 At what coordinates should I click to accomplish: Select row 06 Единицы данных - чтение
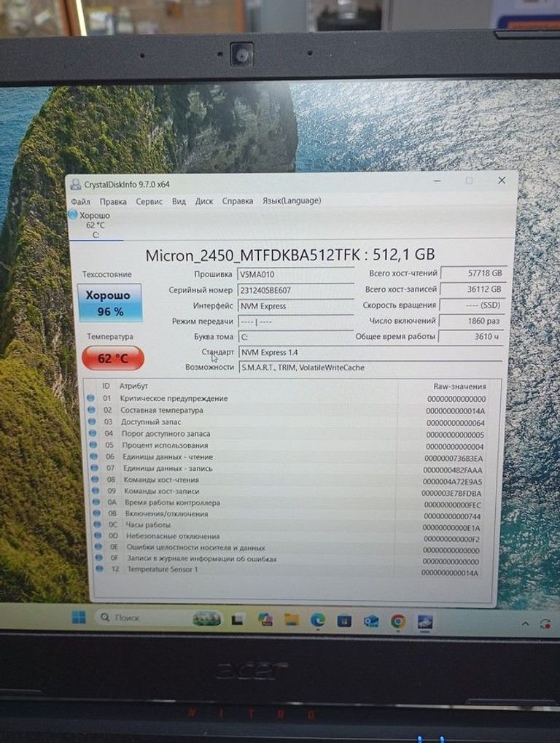pos(287,457)
